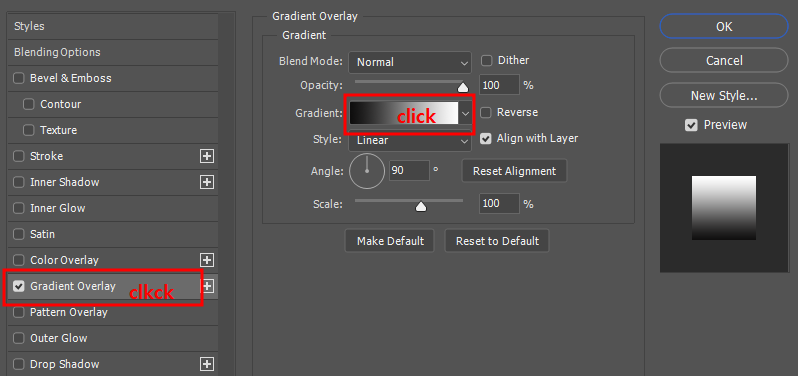The width and height of the screenshot is (798, 376).
Task: Click the Scale slider handle
Action: (421, 206)
